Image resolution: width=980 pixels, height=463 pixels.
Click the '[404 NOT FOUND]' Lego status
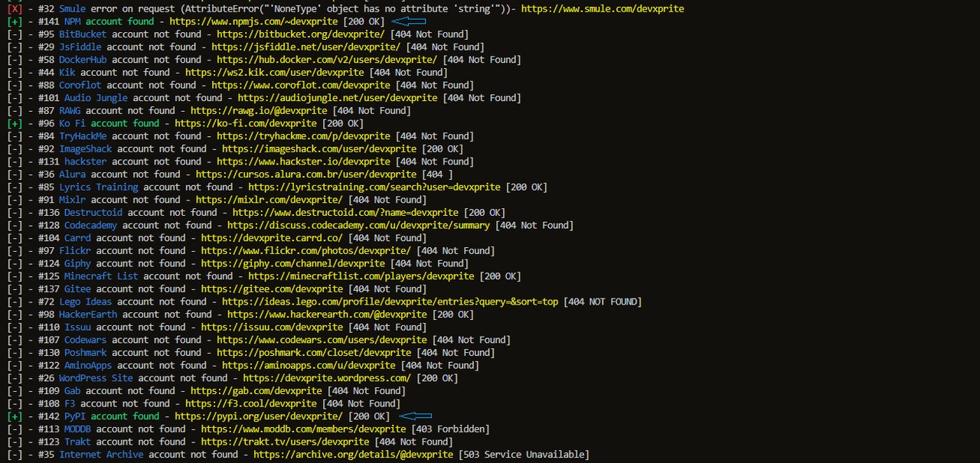(603, 302)
